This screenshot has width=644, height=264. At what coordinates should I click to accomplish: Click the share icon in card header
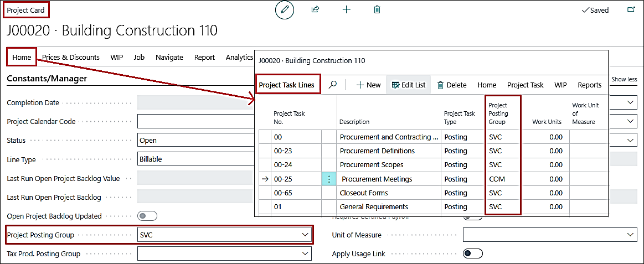point(316,9)
